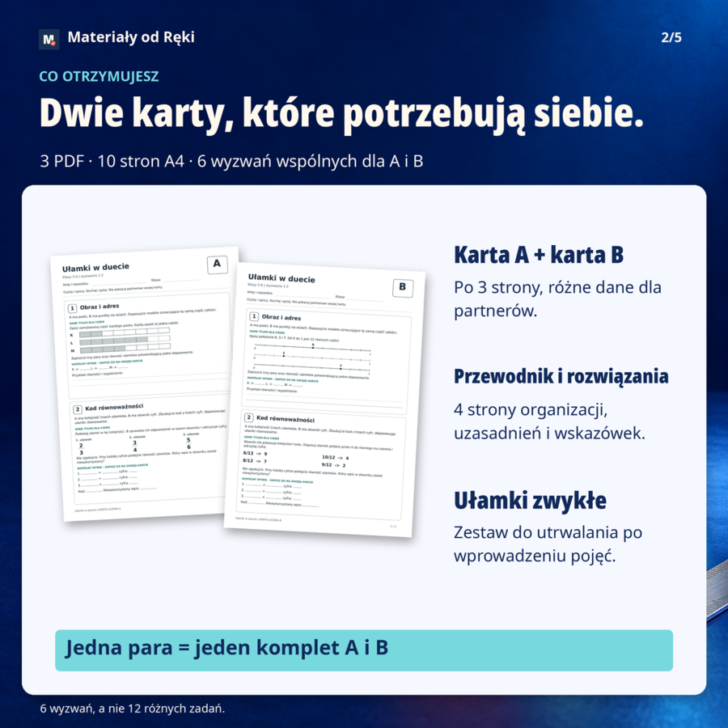Open the card B worksheet thumbnail
728x728 pixels.
click(x=324, y=400)
